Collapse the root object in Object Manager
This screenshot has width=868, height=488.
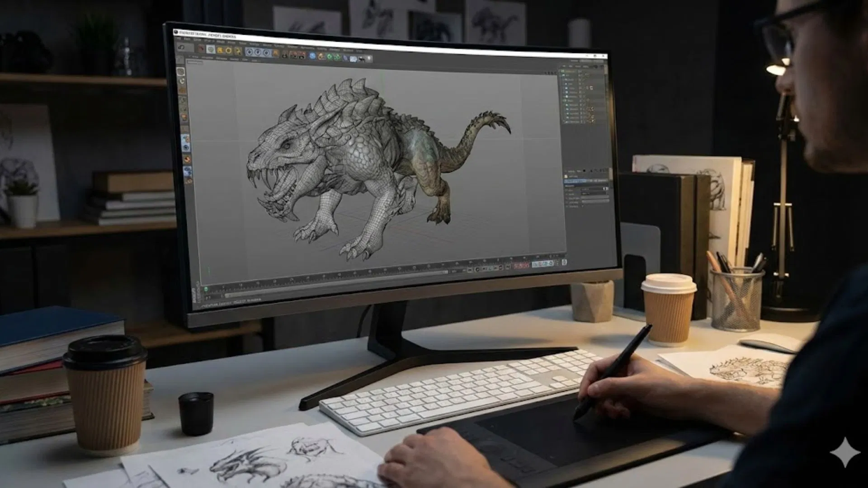pyautogui.click(x=560, y=71)
